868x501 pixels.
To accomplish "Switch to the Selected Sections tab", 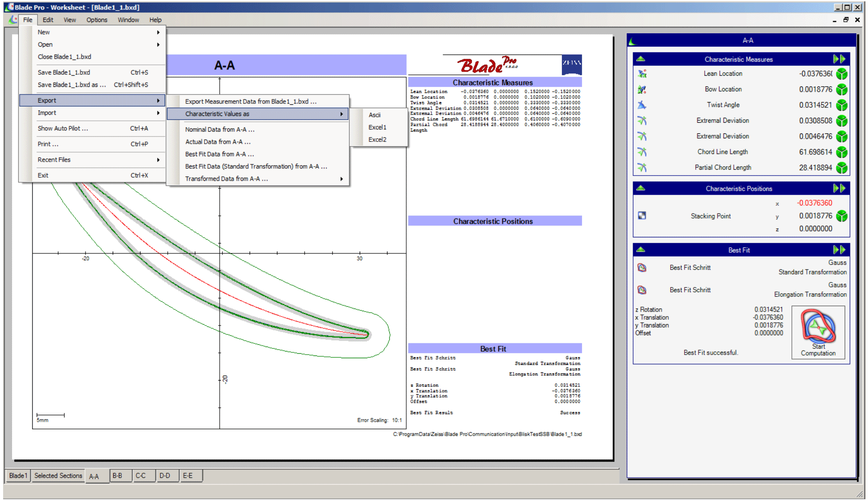I will point(58,475).
